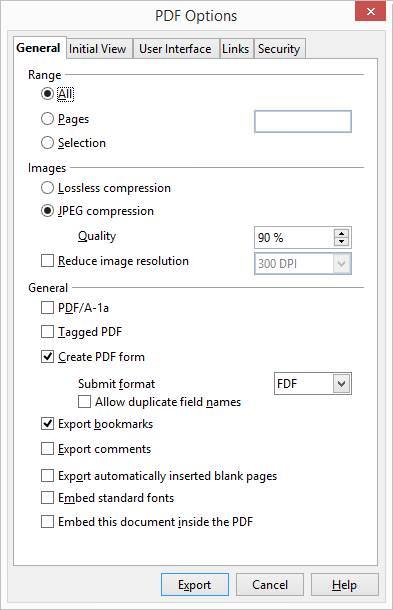Click the Cancel button
Screen dimensions: 393x610
[x=270, y=585]
